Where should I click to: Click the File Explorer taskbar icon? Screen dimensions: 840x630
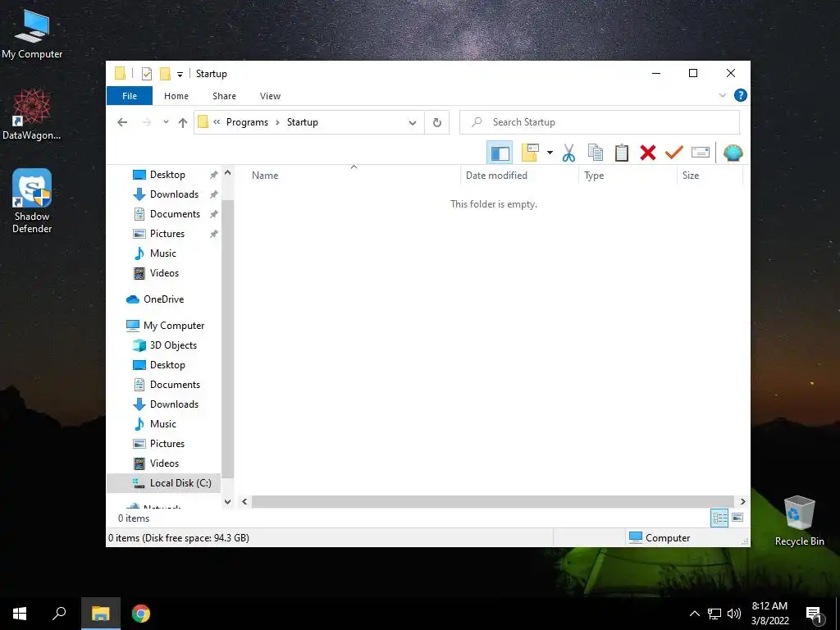pos(101,614)
